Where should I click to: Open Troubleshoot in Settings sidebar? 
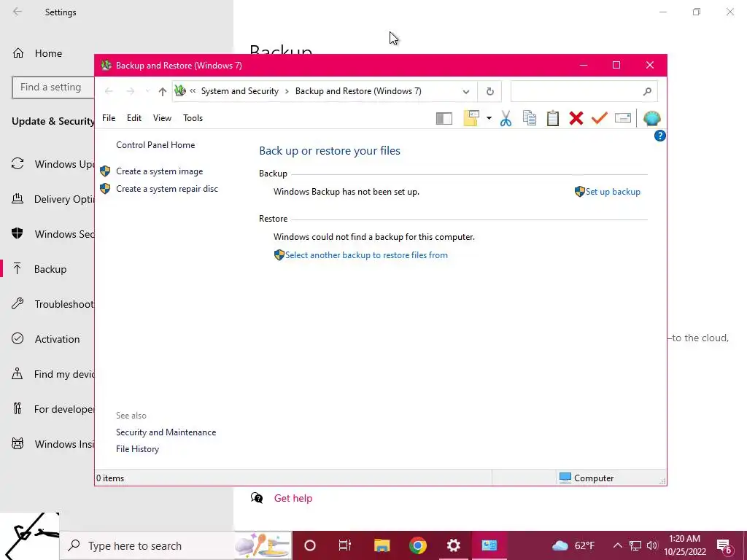tap(53, 304)
